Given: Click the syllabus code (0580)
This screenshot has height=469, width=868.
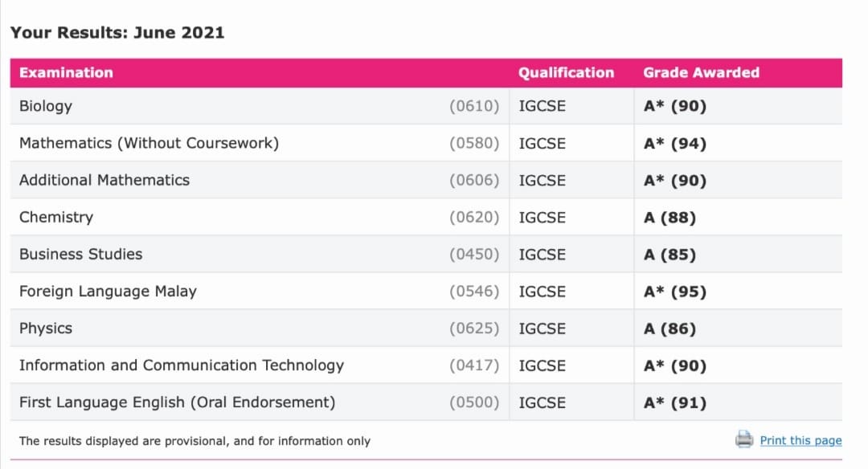Looking at the screenshot, I should pyautogui.click(x=474, y=144).
